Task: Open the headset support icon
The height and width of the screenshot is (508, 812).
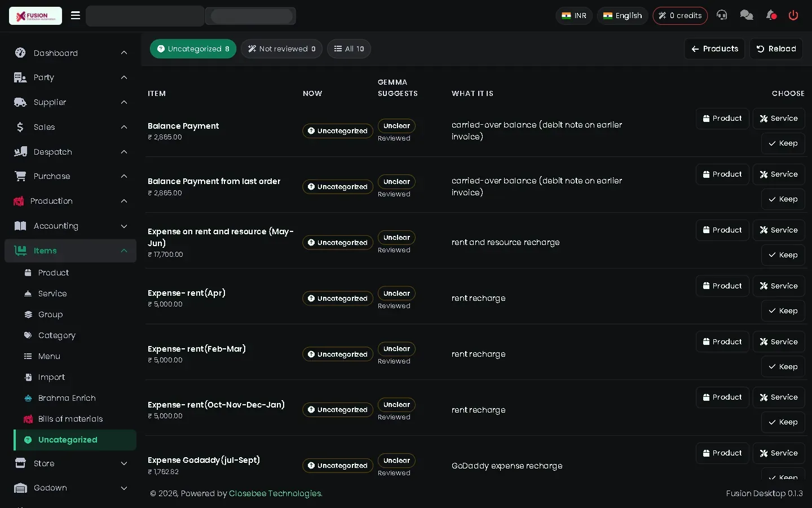Action: [722, 15]
